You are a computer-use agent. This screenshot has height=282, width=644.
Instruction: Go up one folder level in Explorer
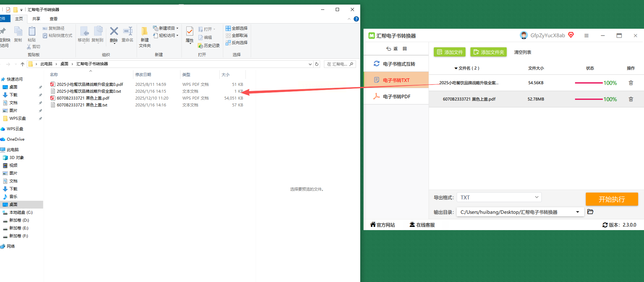(23, 64)
